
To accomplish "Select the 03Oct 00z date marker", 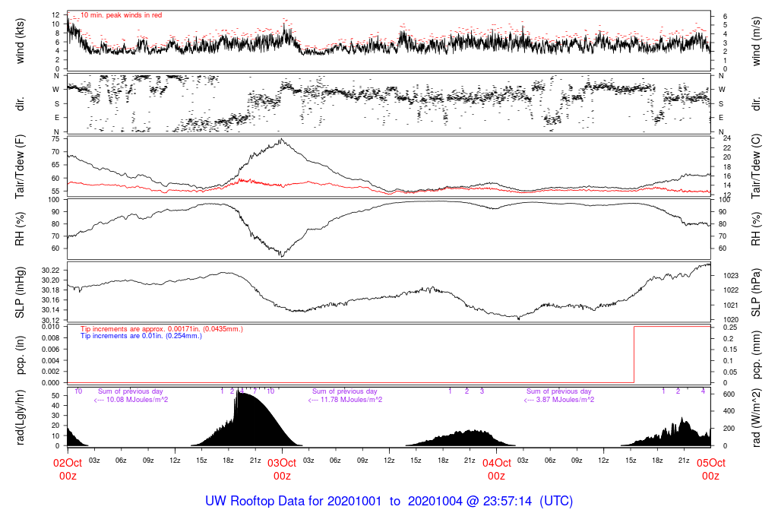I will coord(282,469).
